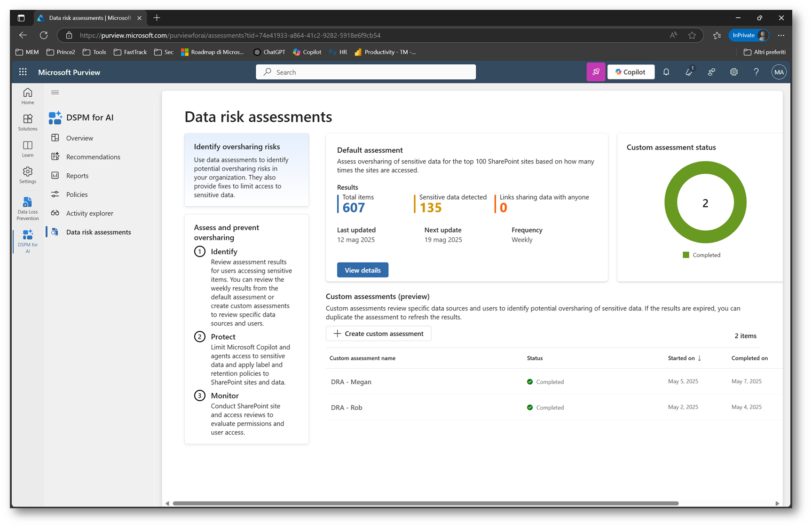812x528 pixels.
Task: Sort by Started on column
Action: click(x=684, y=358)
